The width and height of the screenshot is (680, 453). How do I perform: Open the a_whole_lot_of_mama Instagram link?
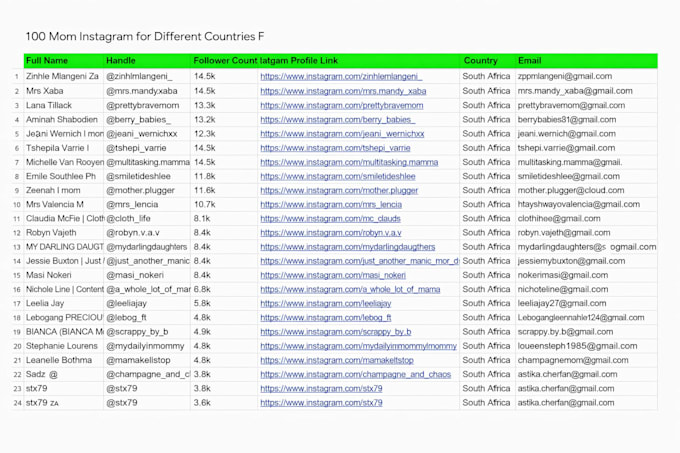(350, 289)
